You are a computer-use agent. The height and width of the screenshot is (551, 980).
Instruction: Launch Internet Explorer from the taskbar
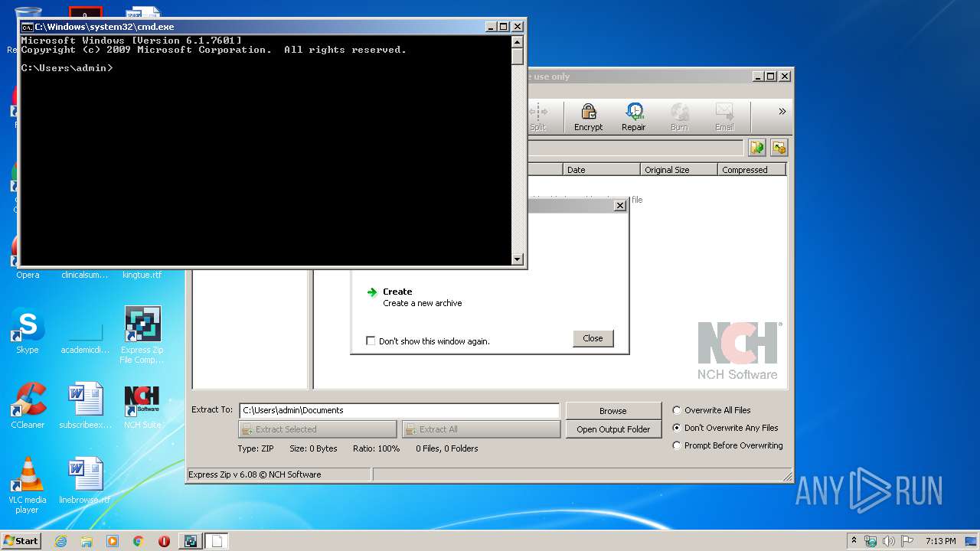[61, 541]
